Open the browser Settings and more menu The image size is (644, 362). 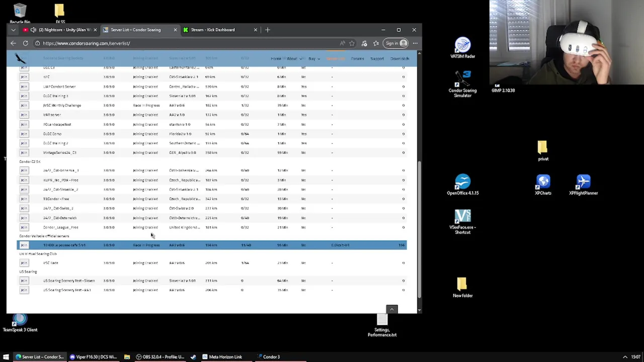coord(415,43)
